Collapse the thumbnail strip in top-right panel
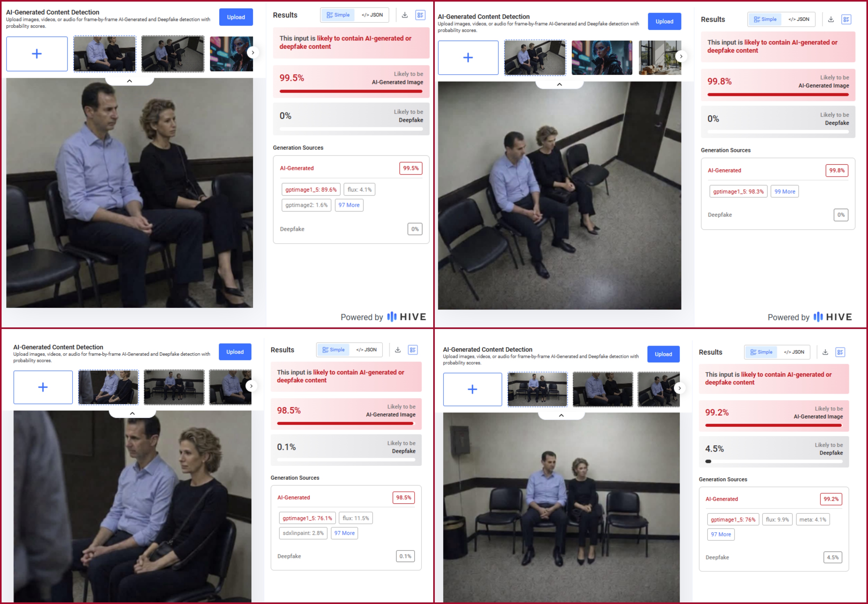Viewport: 868px width, 604px height. pos(560,84)
